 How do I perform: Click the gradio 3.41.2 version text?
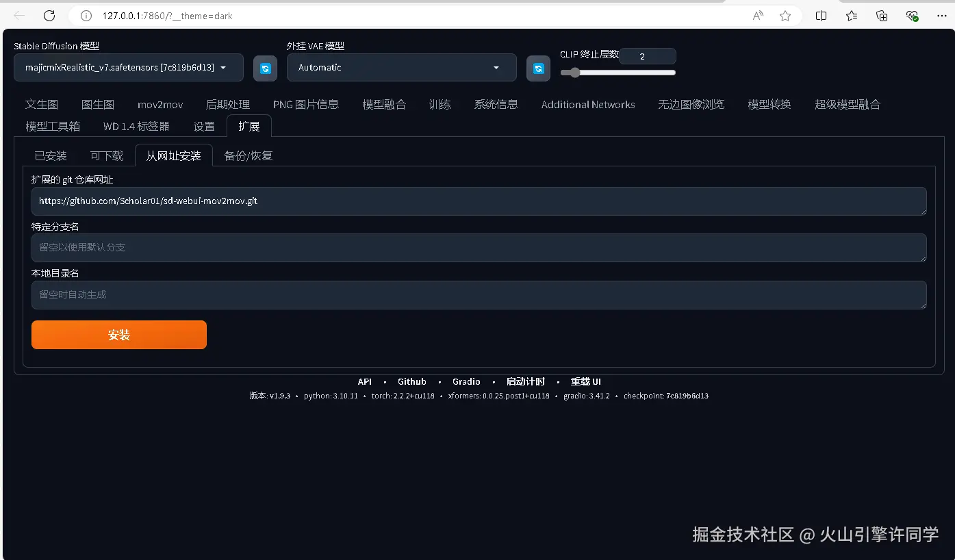pos(587,396)
